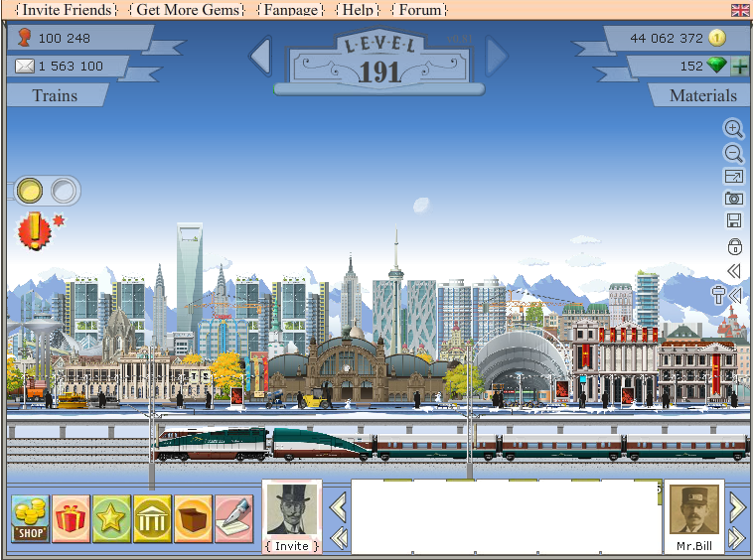
Task: Open the Trains tab
Action: 55,95
